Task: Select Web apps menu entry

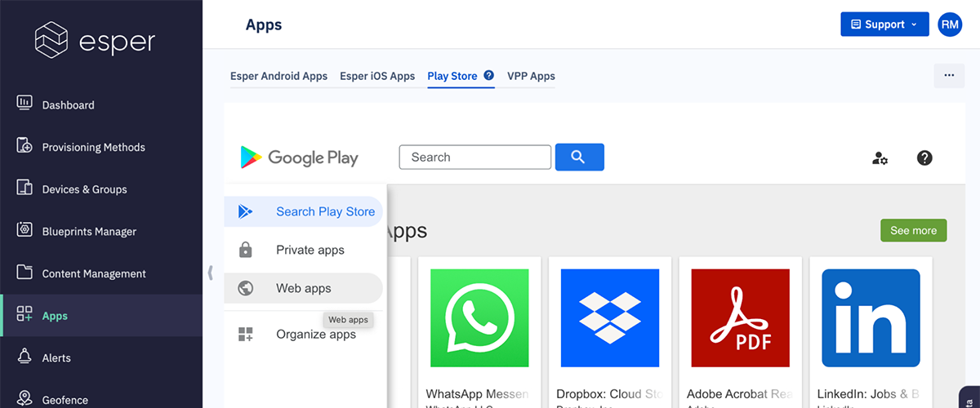Action: pos(303,288)
